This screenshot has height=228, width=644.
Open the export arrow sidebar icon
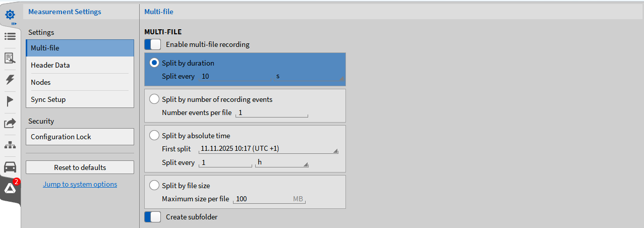[x=10, y=123]
